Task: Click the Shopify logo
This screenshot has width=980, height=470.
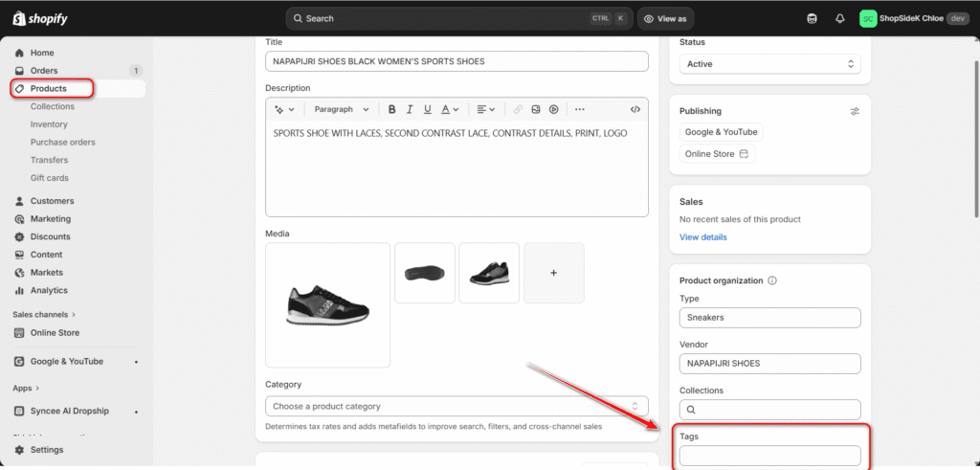Action: pyautogui.click(x=40, y=19)
